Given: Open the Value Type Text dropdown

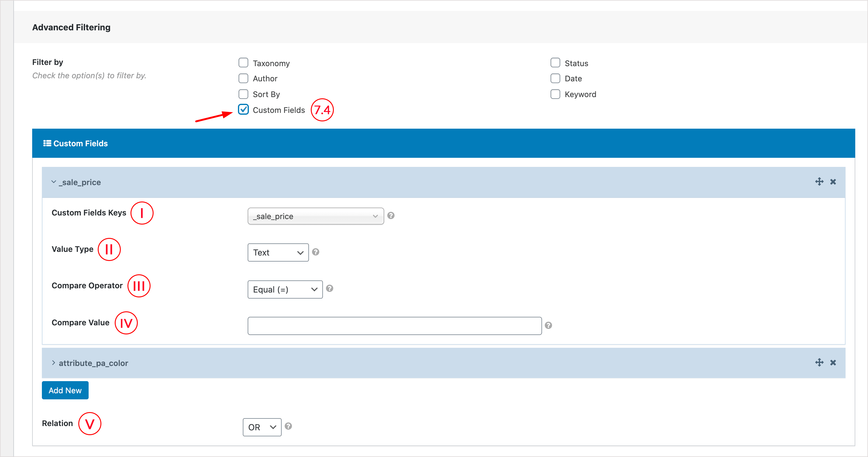Looking at the screenshot, I should pos(278,252).
